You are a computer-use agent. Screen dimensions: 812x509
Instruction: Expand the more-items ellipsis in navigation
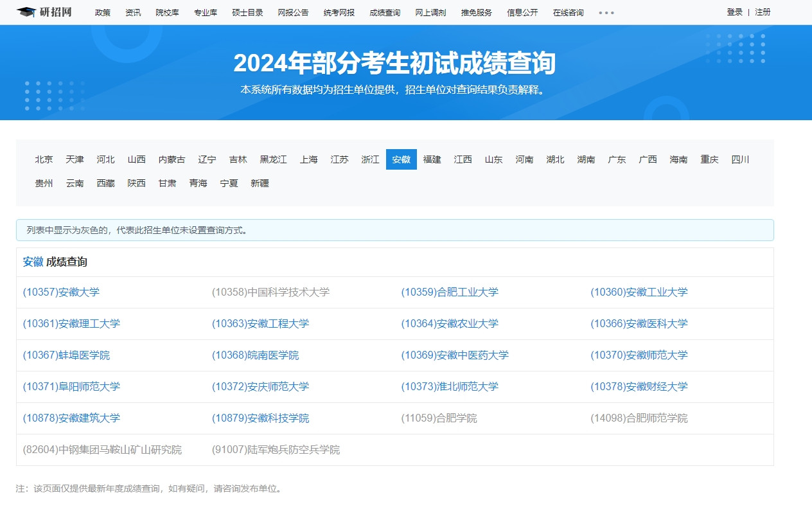click(606, 13)
